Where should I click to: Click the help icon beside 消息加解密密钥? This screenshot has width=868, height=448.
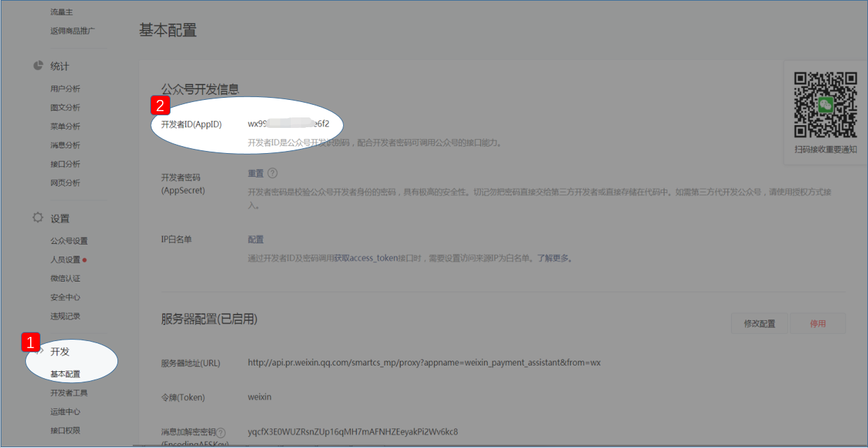222,433
